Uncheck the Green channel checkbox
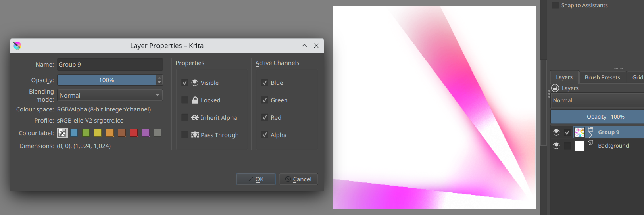This screenshot has width=644, height=215. coord(265,100)
